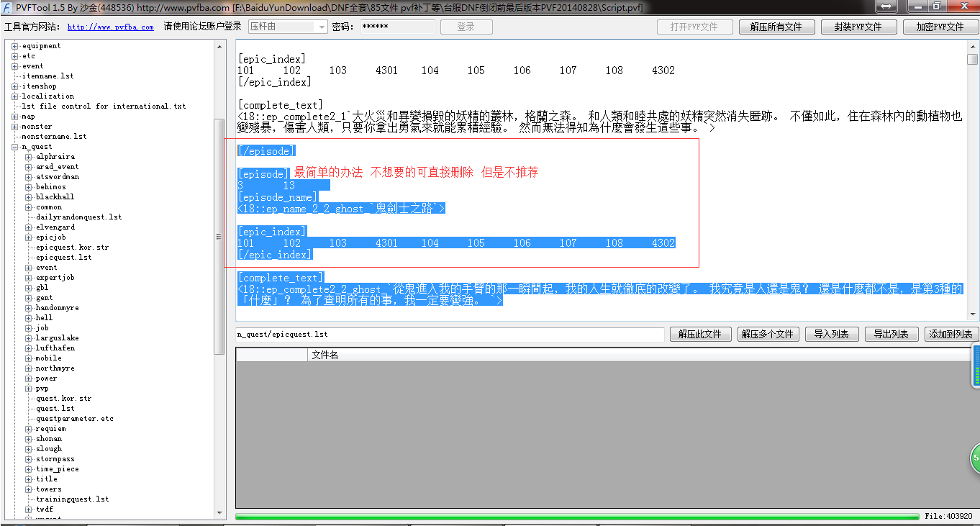The image size is (980, 526).
Task: Click 解压此文件 button
Action: pyautogui.click(x=700, y=334)
